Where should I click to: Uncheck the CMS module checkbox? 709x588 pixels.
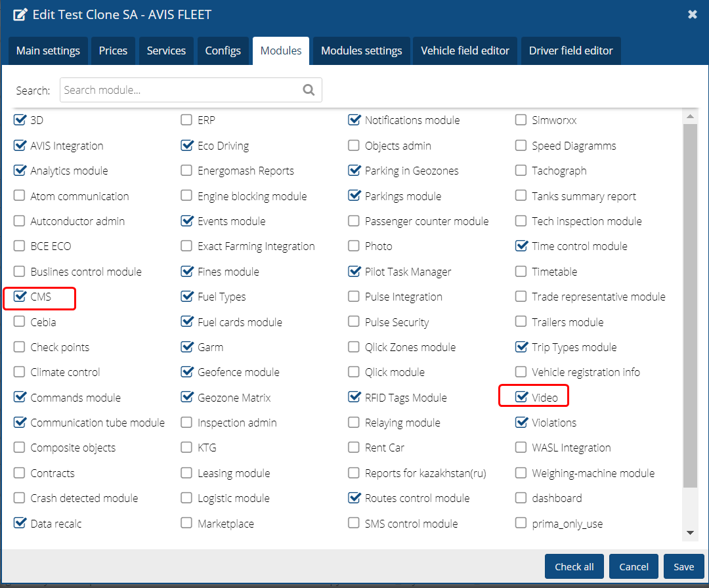tap(20, 297)
